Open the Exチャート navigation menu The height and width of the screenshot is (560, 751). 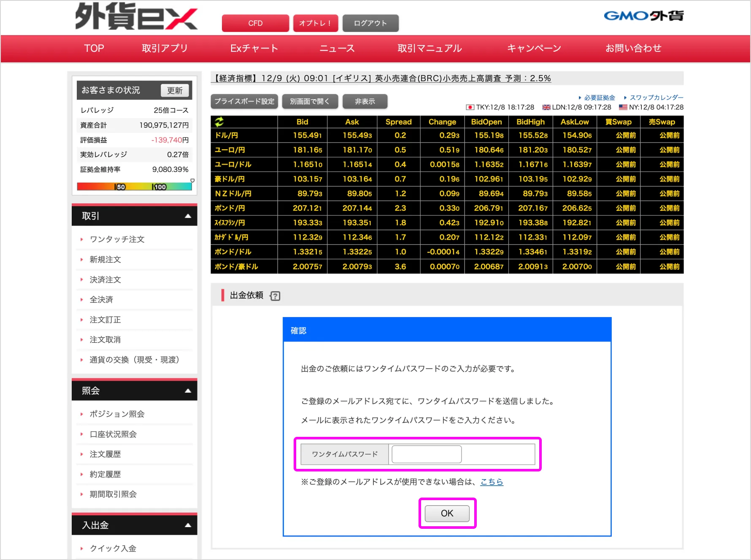pyautogui.click(x=254, y=48)
